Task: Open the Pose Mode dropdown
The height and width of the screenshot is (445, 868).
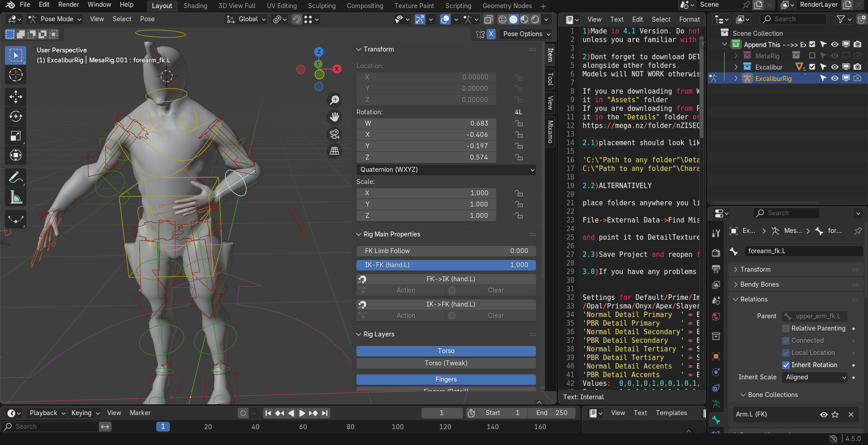Action: 55,19
